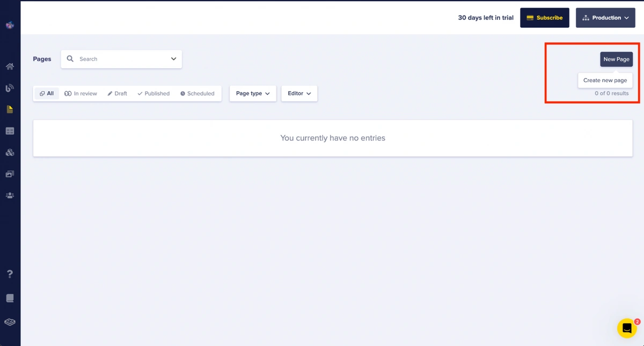The image size is (644, 346).
Task: Open the Blog Posts sidebar icon
Action: [10, 88]
